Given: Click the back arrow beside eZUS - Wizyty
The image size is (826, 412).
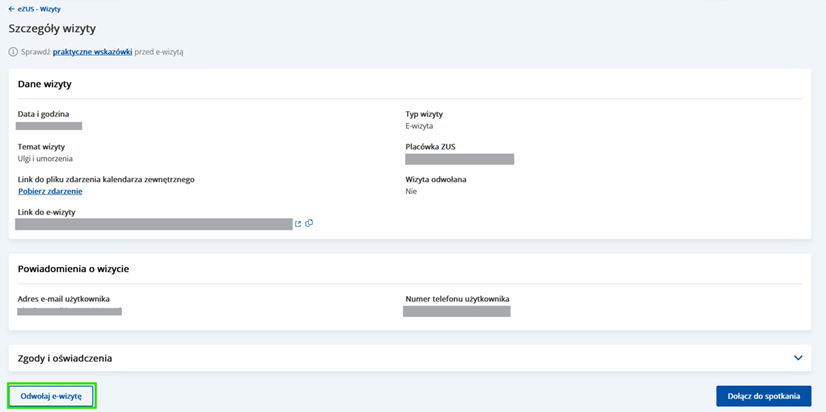Looking at the screenshot, I should (x=12, y=9).
